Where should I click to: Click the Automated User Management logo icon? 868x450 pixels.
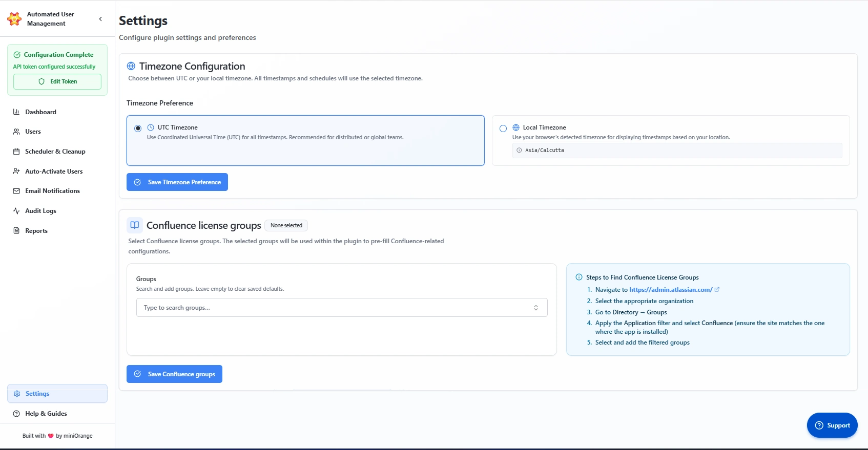tap(14, 19)
